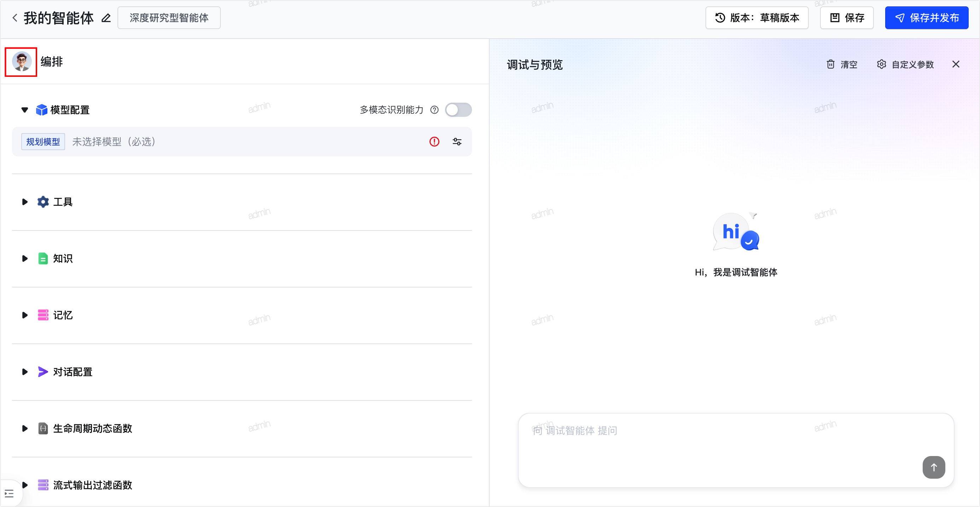
Task: Click the pink stack icon for 记忆
Action: 43,315
